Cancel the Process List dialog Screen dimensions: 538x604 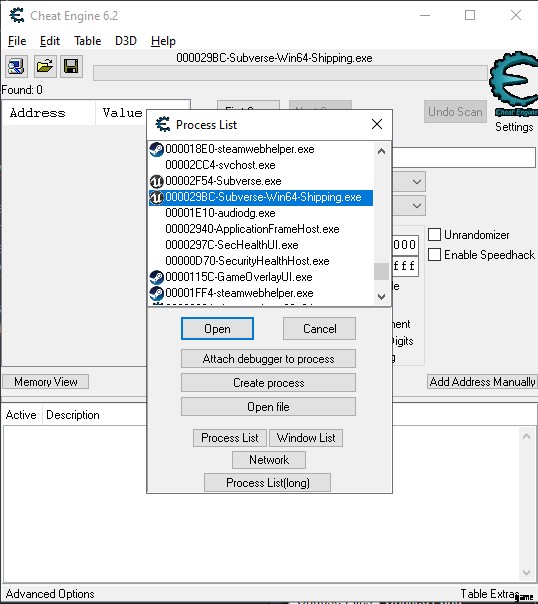[x=319, y=329]
